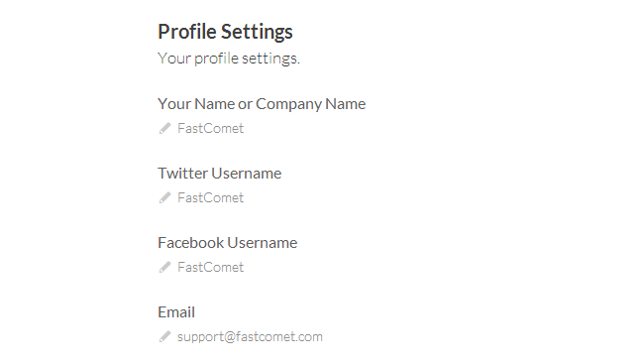This screenshot has width=644, height=364.
Task: Click the 'Twitter Username' field label
Action: (x=220, y=174)
